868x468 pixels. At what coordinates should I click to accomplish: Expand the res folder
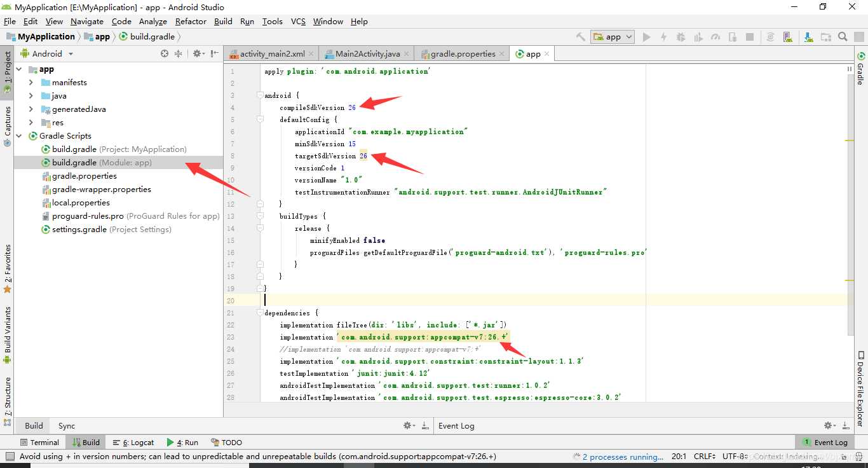point(31,122)
